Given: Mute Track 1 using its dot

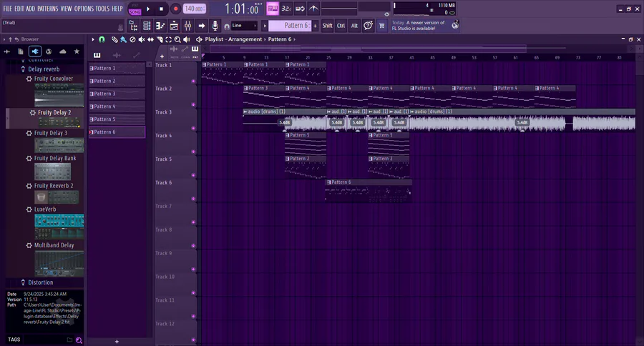Looking at the screenshot, I should 193,81.
